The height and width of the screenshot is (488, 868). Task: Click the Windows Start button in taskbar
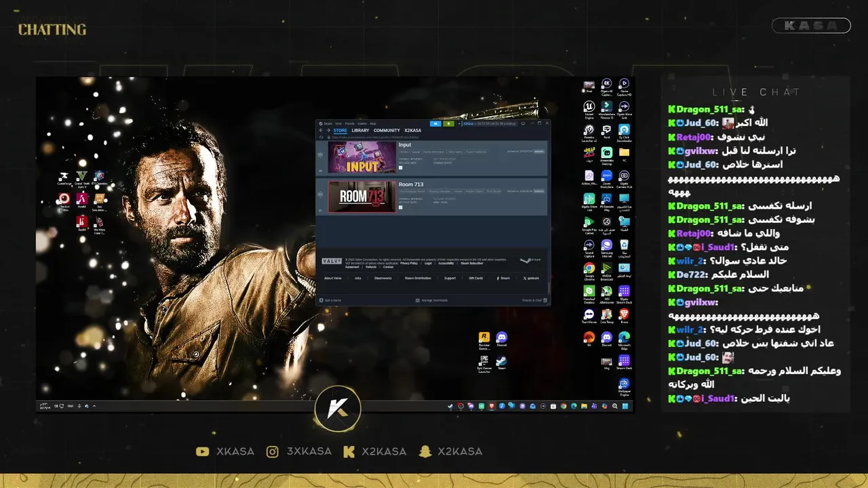[625, 406]
